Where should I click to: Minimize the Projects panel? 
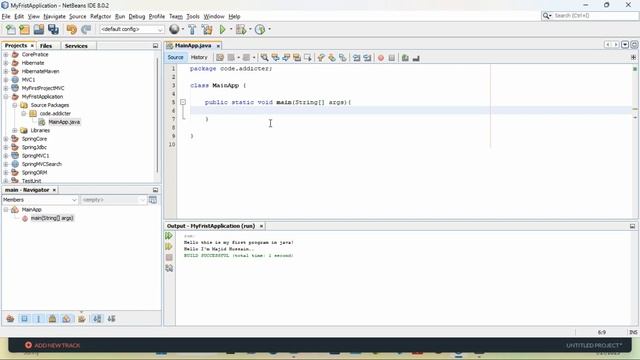156,46
